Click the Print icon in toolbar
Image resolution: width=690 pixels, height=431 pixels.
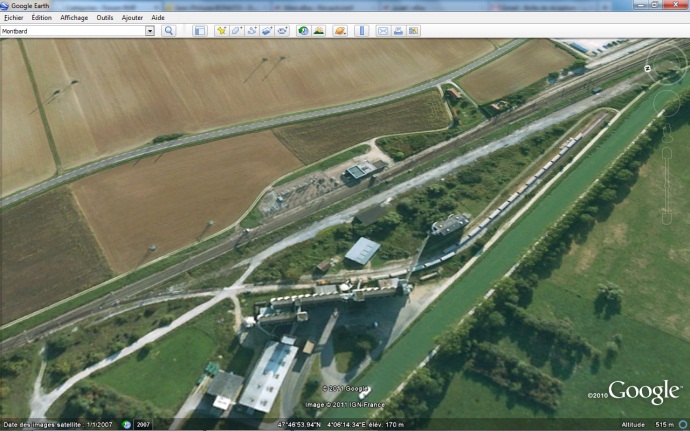[398, 31]
